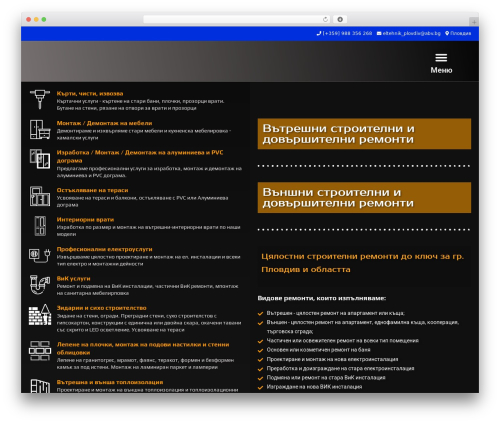The height and width of the screenshot is (423, 500).
Task: Click list item Изграждане на нова ВиК инсталация
Action: click(x=314, y=387)
